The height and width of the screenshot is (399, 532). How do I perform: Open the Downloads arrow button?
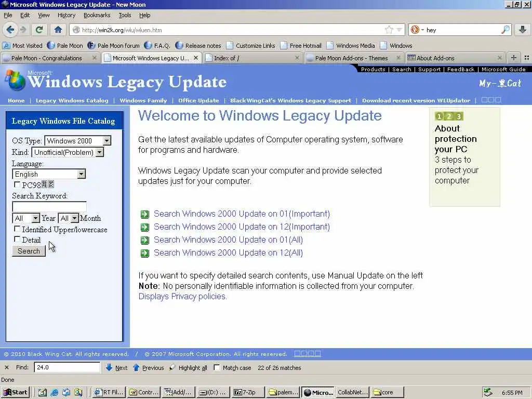[523, 30]
